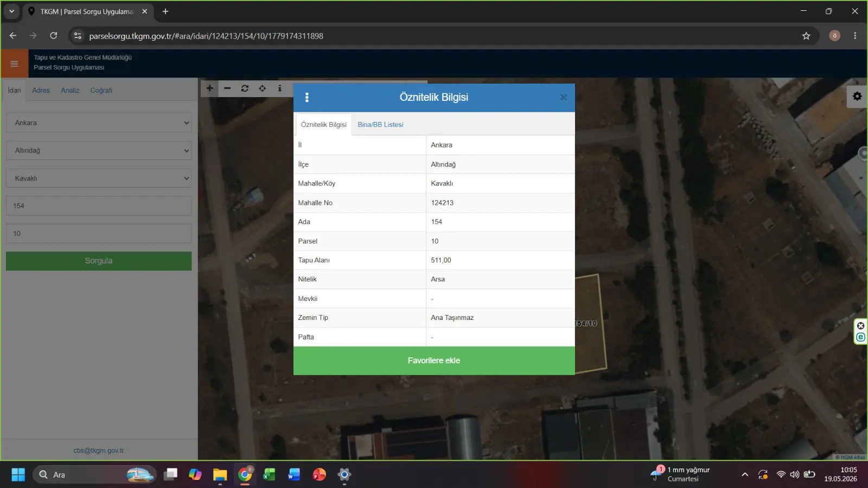Open a new browser tab
Viewport: 868px width, 488px height.
(165, 11)
